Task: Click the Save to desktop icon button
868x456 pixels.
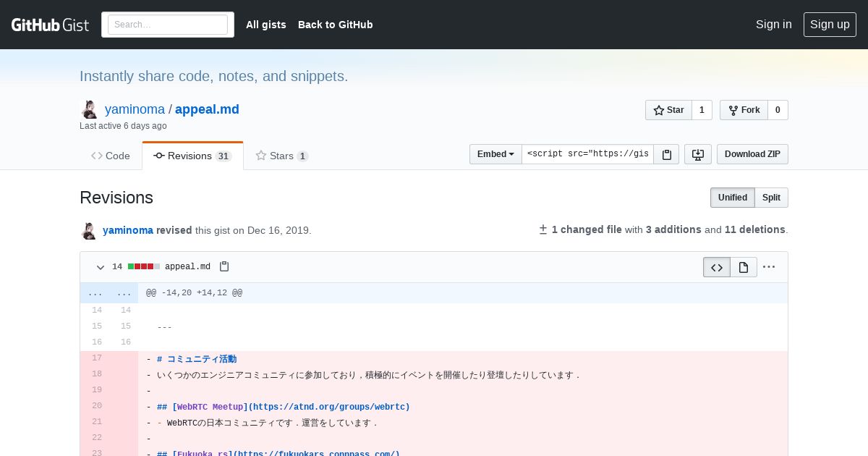Action: pyautogui.click(x=698, y=154)
